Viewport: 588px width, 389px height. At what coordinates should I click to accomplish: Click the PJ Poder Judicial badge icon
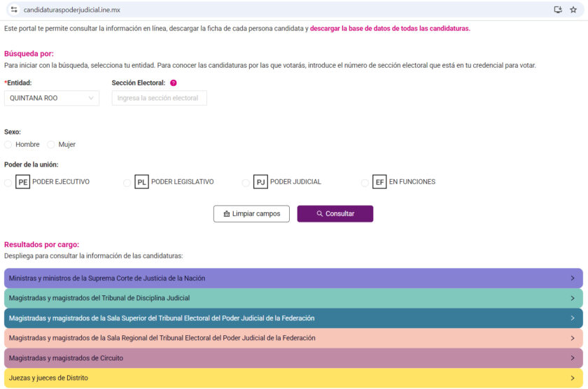pos(260,182)
